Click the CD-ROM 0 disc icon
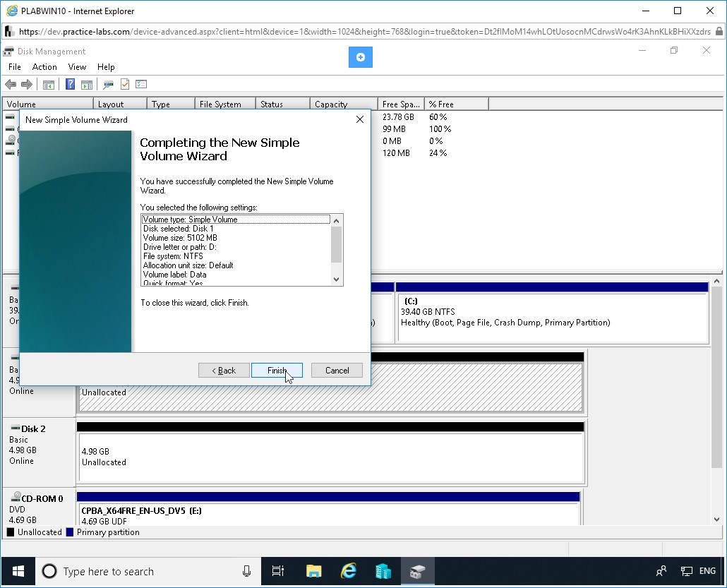 16,497
